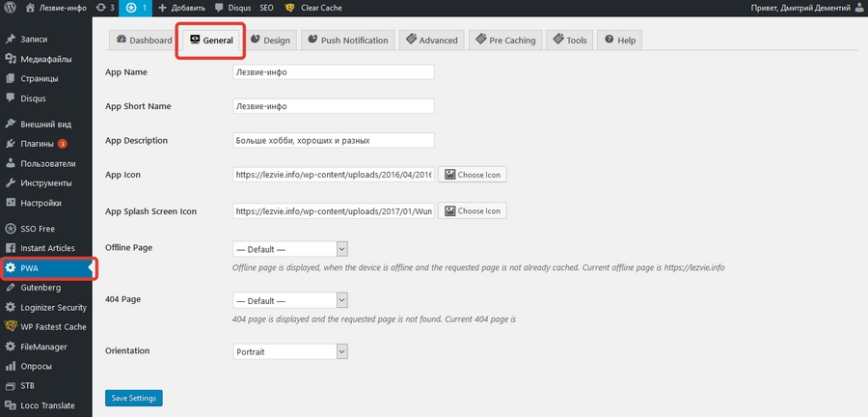The height and width of the screenshot is (417, 868).
Task: Go to the Pre Caching tab
Action: [505, 40]
